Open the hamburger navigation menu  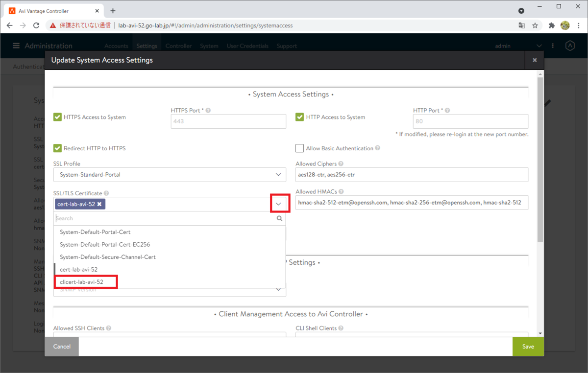[x=16, y=46]
